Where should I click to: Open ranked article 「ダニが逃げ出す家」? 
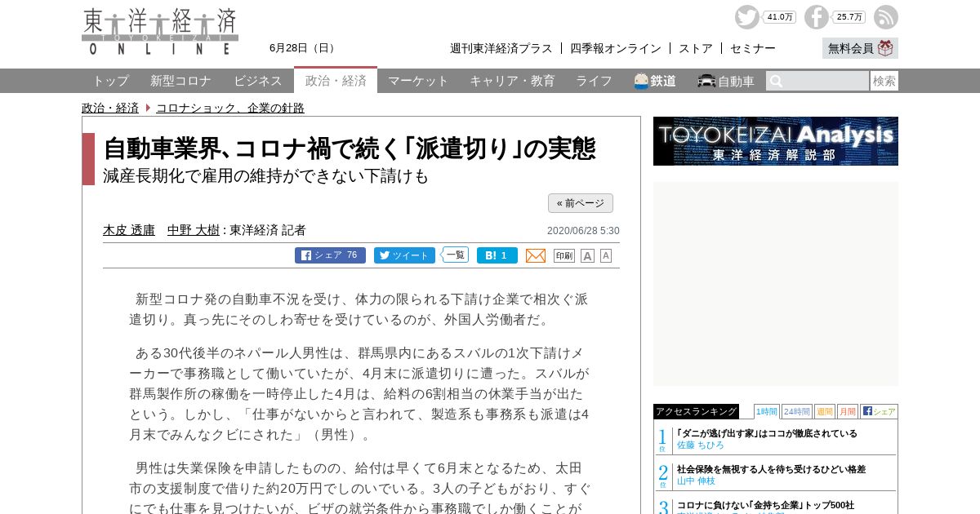(x=767, y=433)
